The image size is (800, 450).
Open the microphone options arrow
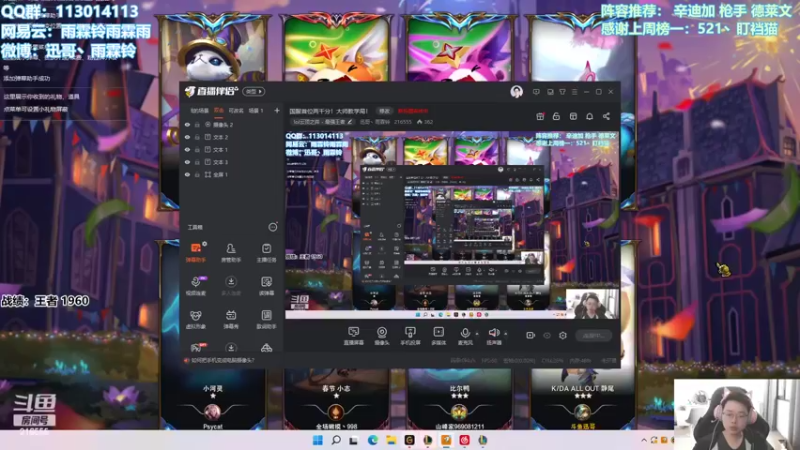pos(477,334)
